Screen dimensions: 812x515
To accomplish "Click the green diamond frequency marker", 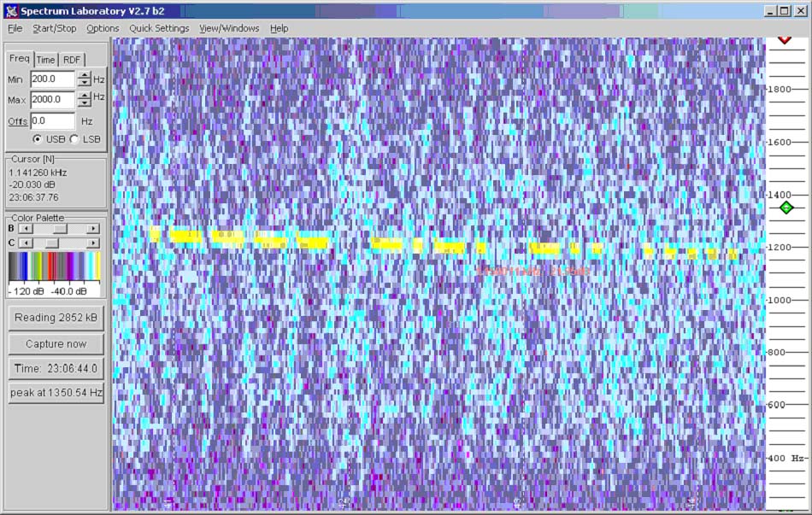I will click(x=786, y=208).
